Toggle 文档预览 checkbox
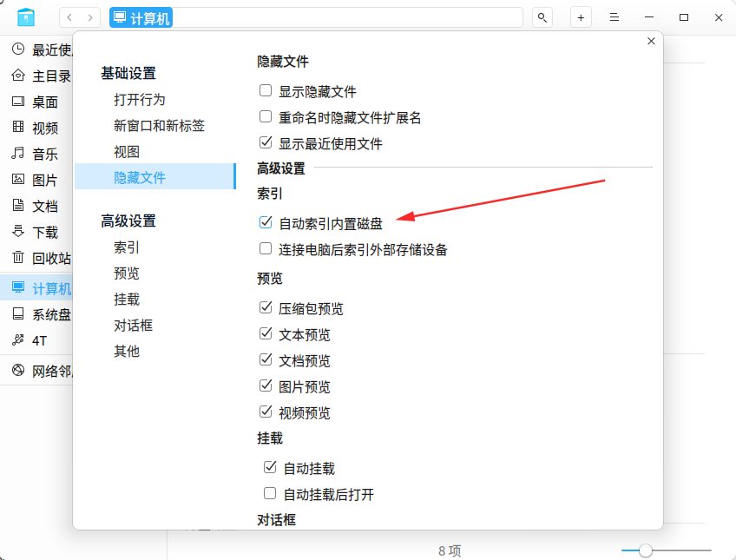The height and width of the screenshot is (560, 736). (x=266, y=359)
